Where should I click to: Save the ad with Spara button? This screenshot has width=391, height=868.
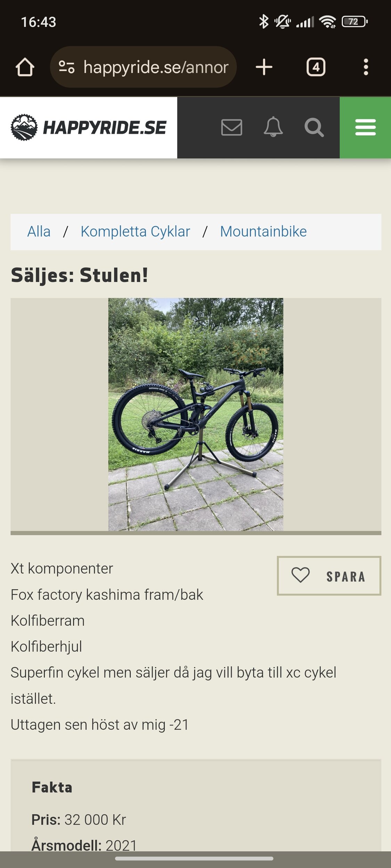click(x=329, y=576)
